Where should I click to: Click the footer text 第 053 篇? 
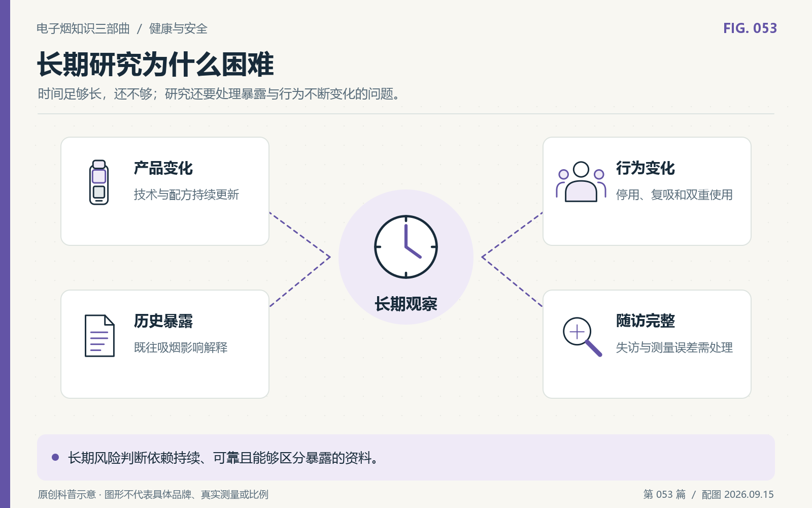click(x=664, y=494)
